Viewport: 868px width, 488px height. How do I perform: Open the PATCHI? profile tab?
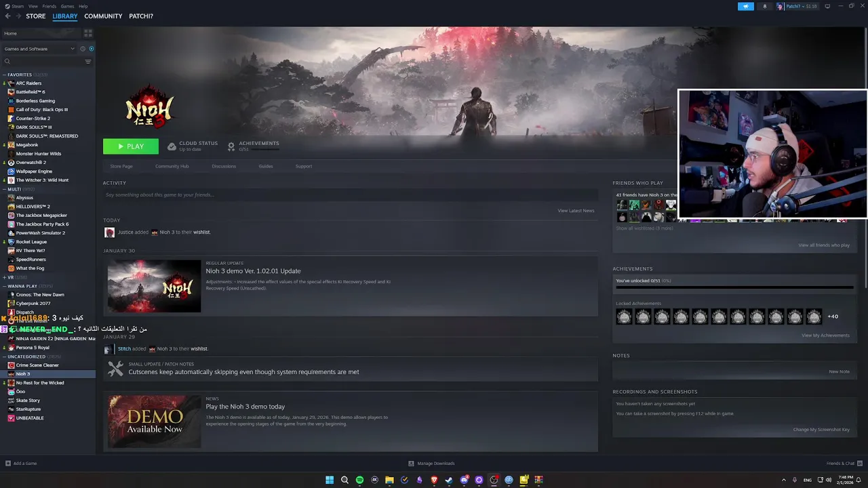tap(141, 16)
